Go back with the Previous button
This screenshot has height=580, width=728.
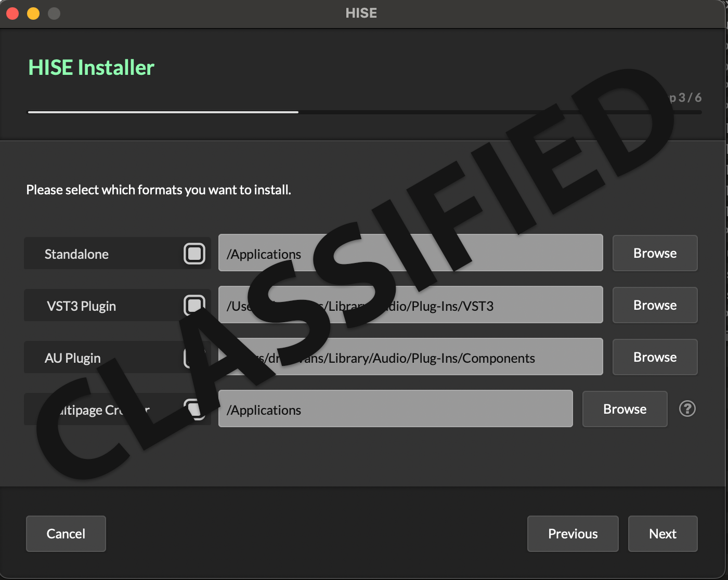tap(573, 534)
